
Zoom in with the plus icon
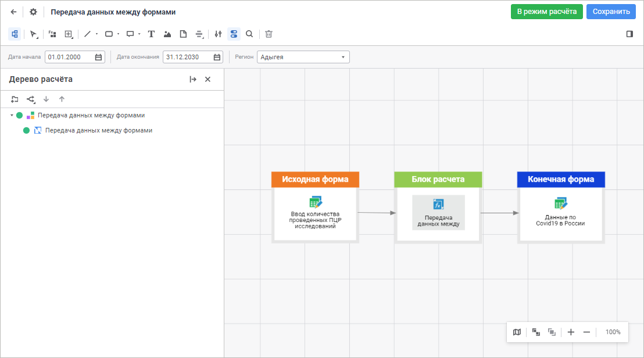click(x=571, y=332)
